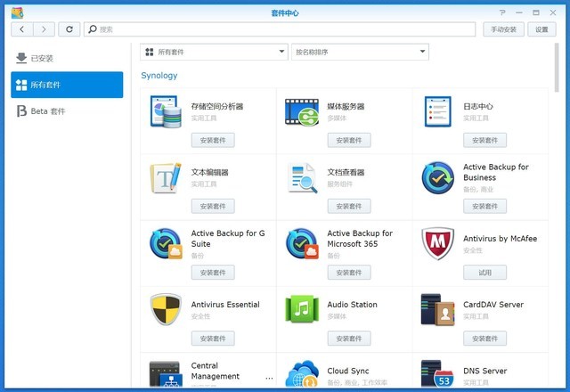
Task: Click Active Backup for G Suite icon
Action: coord(166,243)
